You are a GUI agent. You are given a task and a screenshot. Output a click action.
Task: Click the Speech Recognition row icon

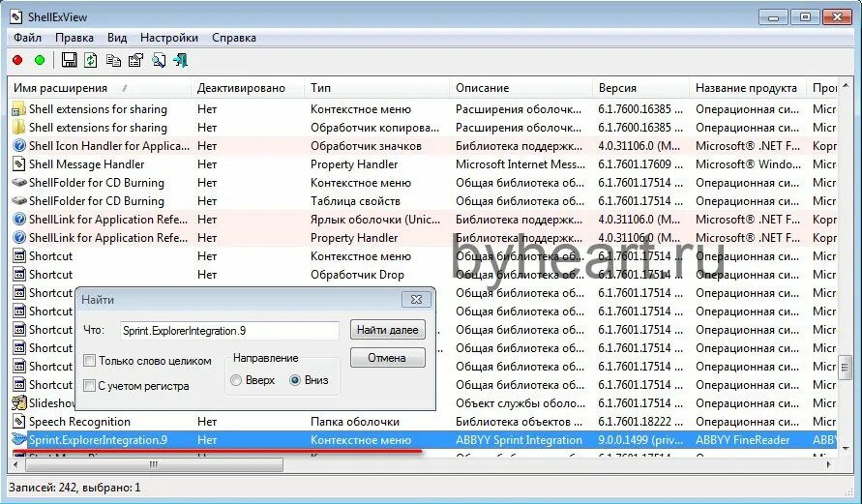click(x=19, y=422)
